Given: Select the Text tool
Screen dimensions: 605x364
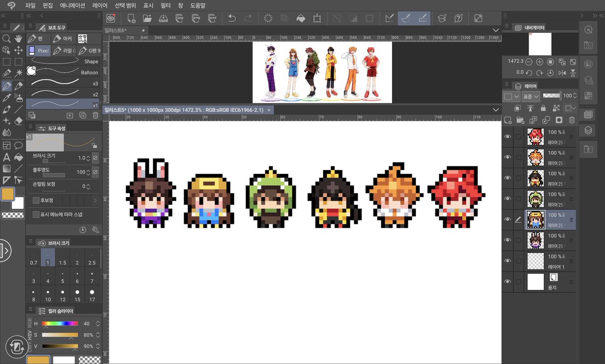Looking at the screenshot, I should 6,157.
